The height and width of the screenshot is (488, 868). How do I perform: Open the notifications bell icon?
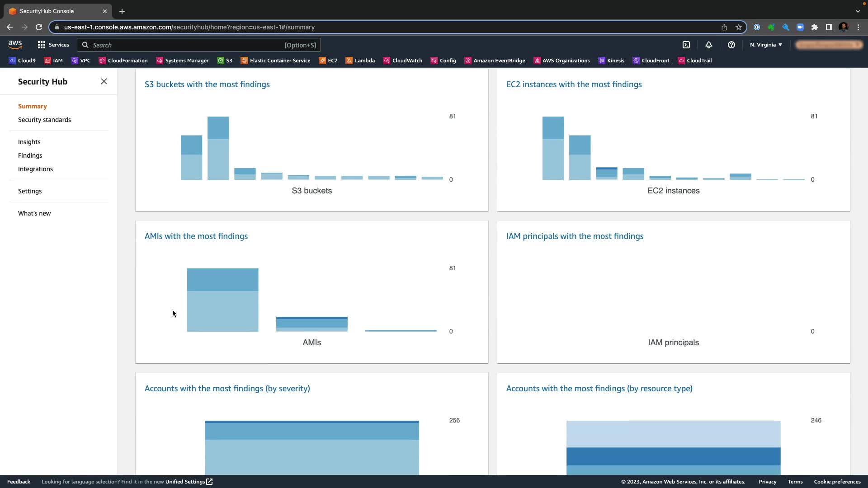point(709,45)
